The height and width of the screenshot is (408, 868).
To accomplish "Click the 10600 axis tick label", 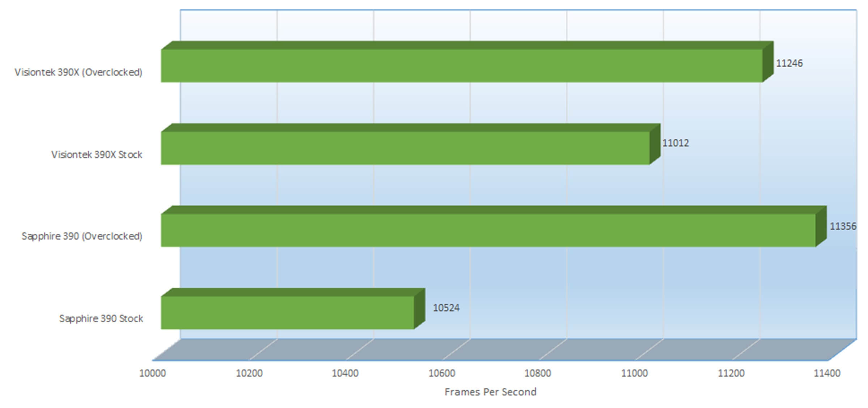I will 442,373.
